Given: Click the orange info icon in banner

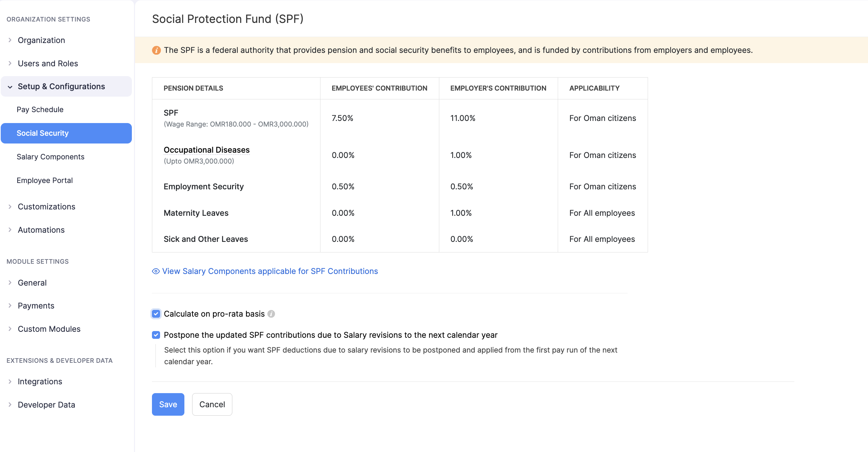Looking at the screenshot, I should click(x=156, y=50).
